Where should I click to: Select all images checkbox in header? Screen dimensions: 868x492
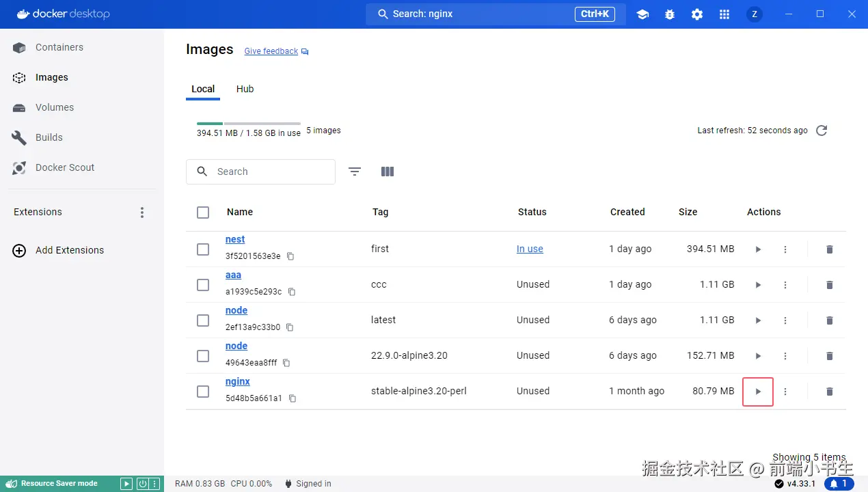click(203, 213)
